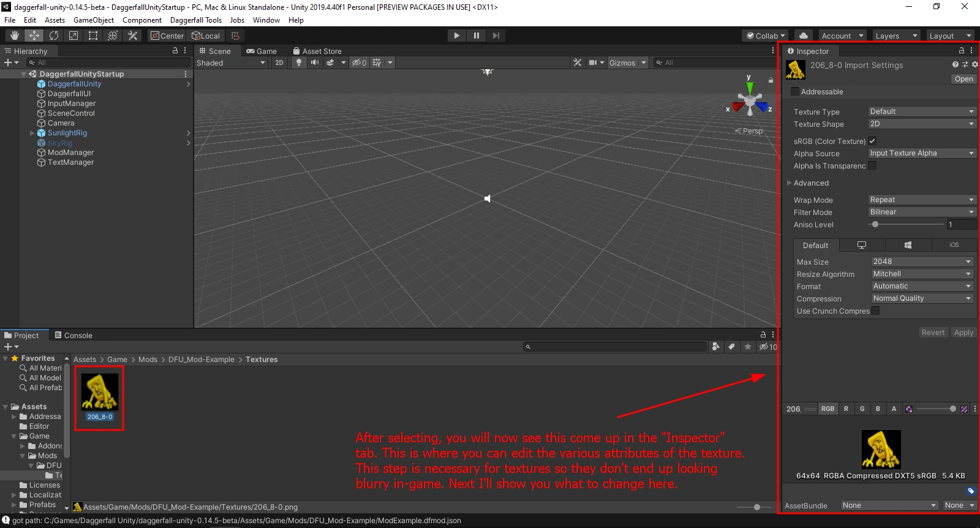
Task: Open asset labels tag icon in preview
Action: coord(970,491)
